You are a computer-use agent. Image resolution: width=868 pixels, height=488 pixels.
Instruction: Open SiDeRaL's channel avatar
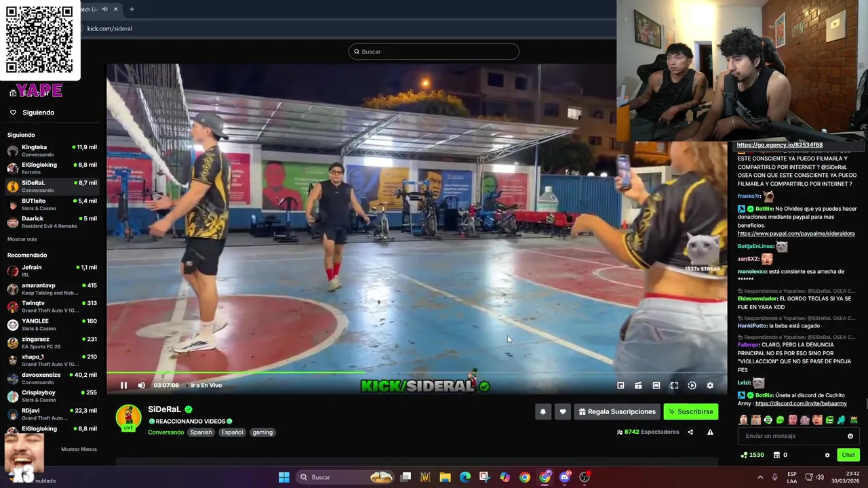(x=129, y=418)
